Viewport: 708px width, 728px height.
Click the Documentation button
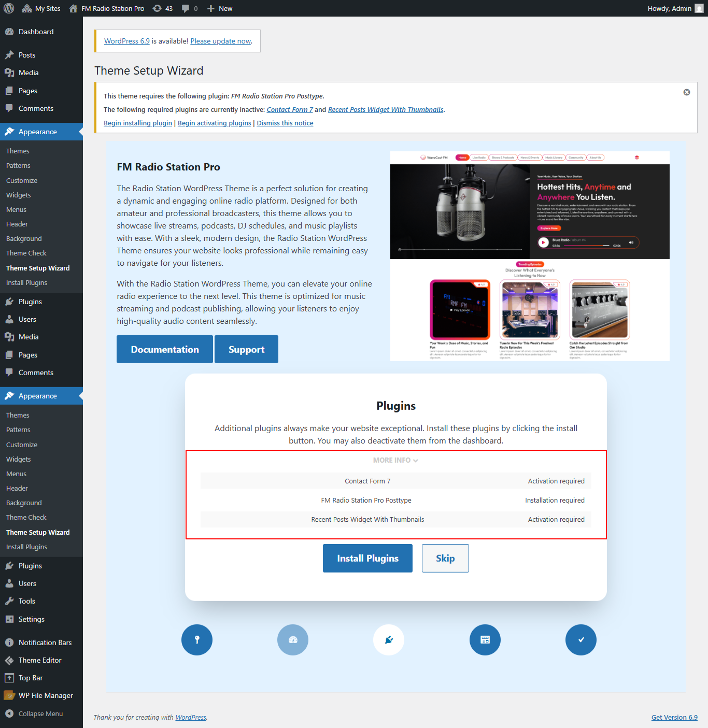point(164,349)
